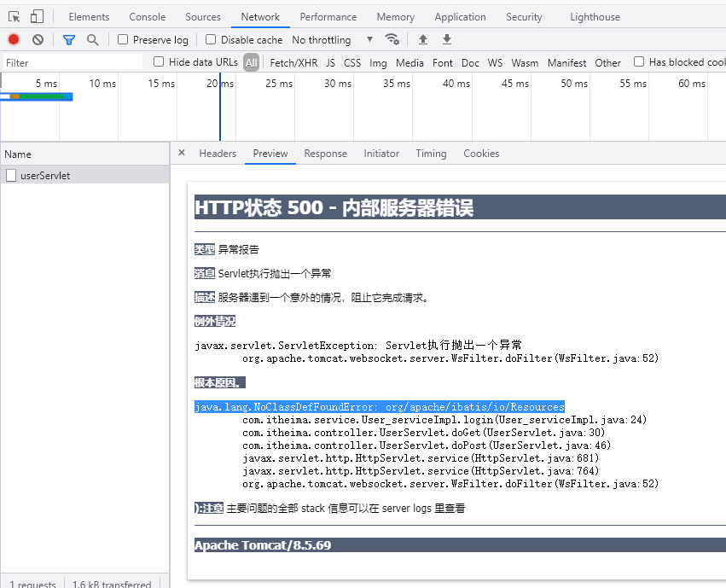Screen dimensions: 726x588
Task: Filter requests by Fetch/XHR
Action: coord(293,62)
